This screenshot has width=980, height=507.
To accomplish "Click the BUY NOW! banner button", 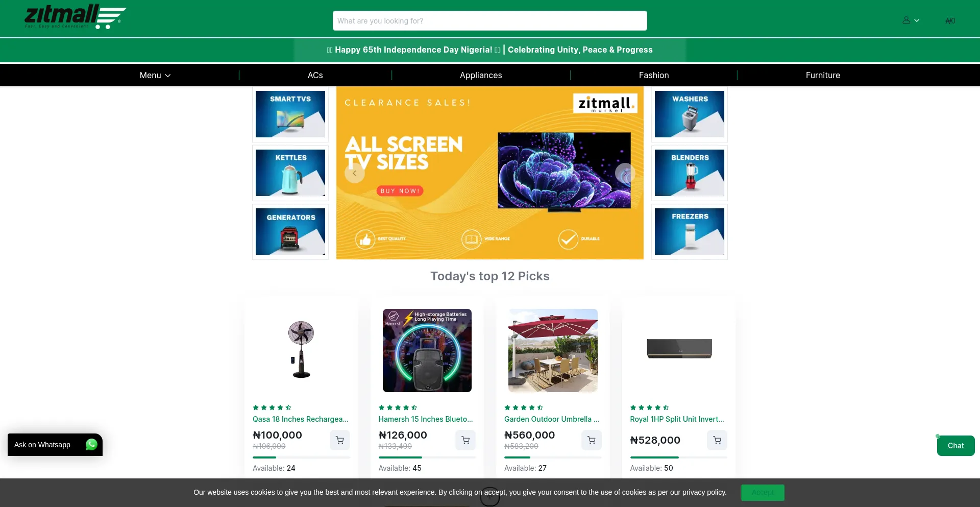I will pyautogui.click(x=400, y=191).
